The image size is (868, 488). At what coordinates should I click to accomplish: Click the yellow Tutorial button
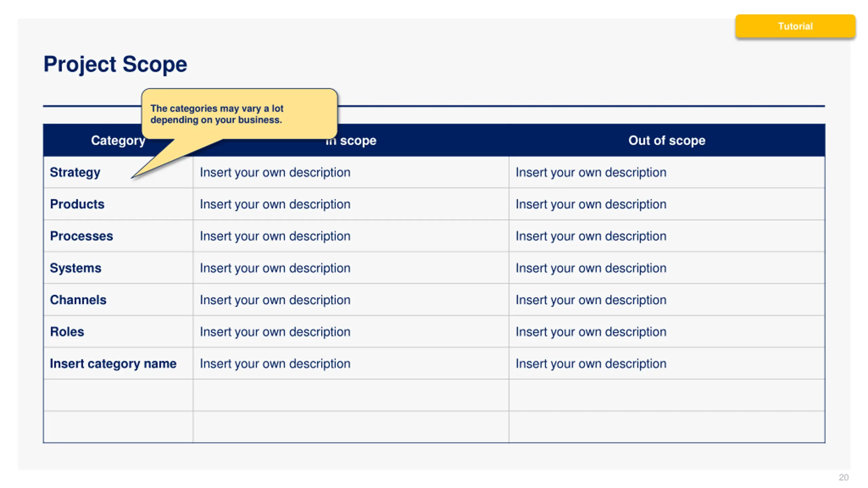click(795, 26)
